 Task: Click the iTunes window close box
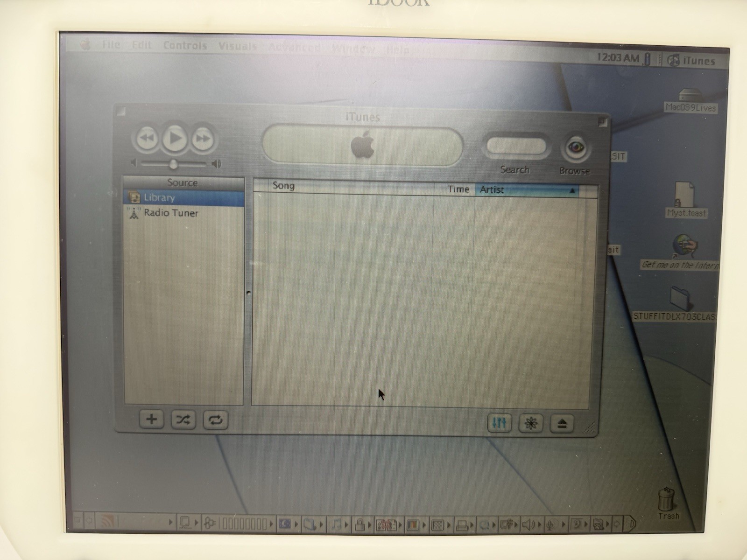121,112
